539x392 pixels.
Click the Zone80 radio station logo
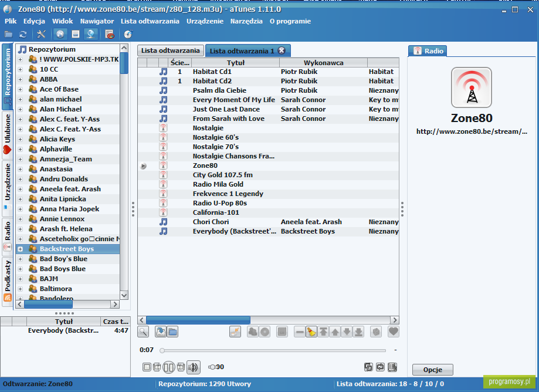(x=472, y=87)
